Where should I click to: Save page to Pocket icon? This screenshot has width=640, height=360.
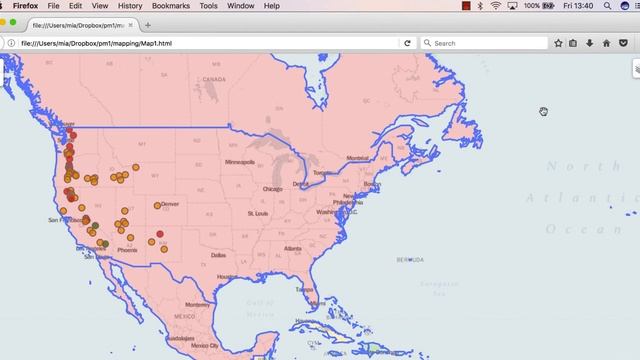(x=623, y=43)
